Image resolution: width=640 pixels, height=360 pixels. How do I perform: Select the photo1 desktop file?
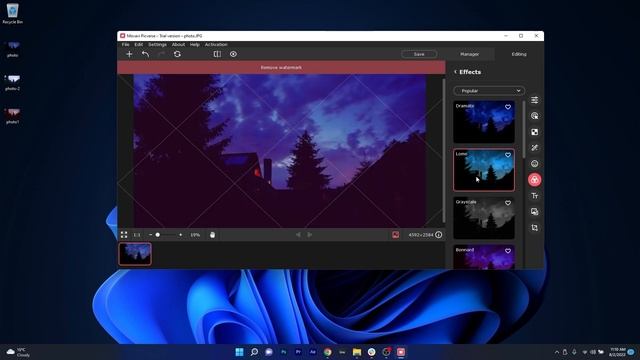pos(13,116)
